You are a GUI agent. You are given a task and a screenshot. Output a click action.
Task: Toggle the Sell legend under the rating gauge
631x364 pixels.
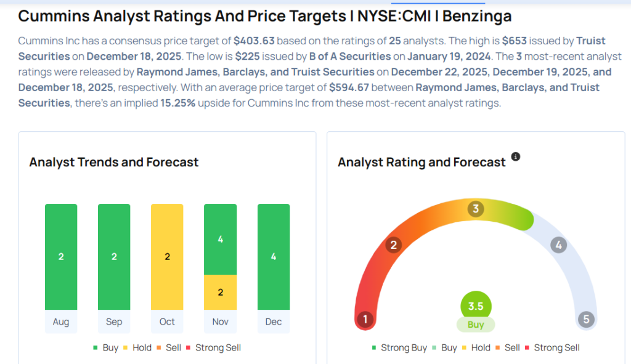click(x=508, y=347)
